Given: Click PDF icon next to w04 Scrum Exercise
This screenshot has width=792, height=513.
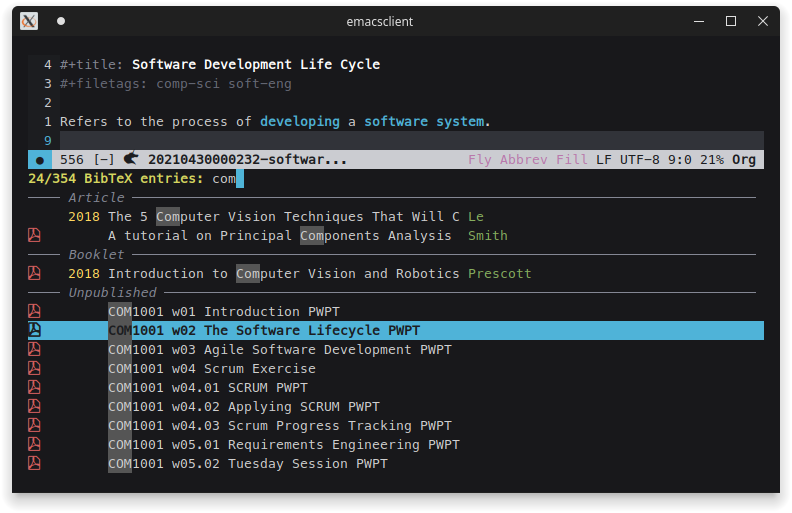Looking at the screenshot, I should [34, 368].
